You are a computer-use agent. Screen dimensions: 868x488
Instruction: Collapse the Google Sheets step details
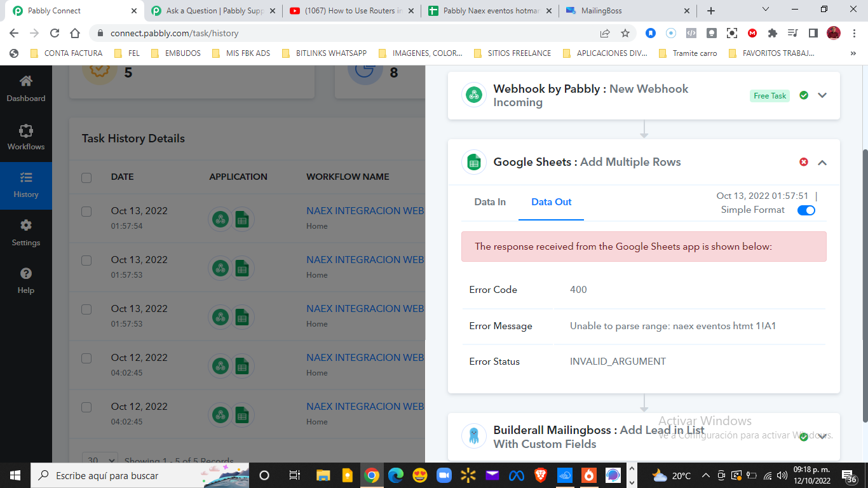coord(822,163)
